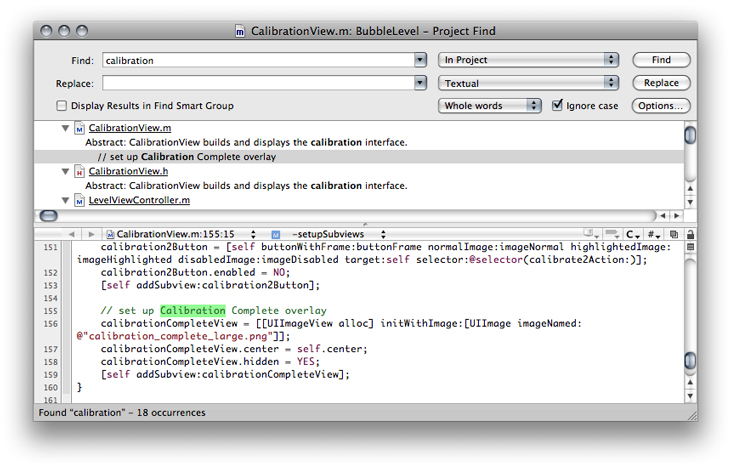731x468 pixels.
Task: Open the In Project scope dropdown
Action: click(529, 60)
